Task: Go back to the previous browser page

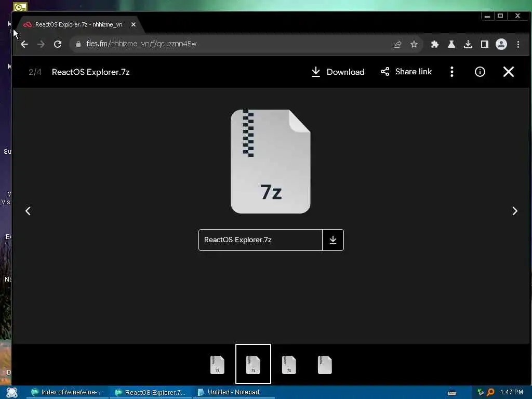Action: coord(24,44)
